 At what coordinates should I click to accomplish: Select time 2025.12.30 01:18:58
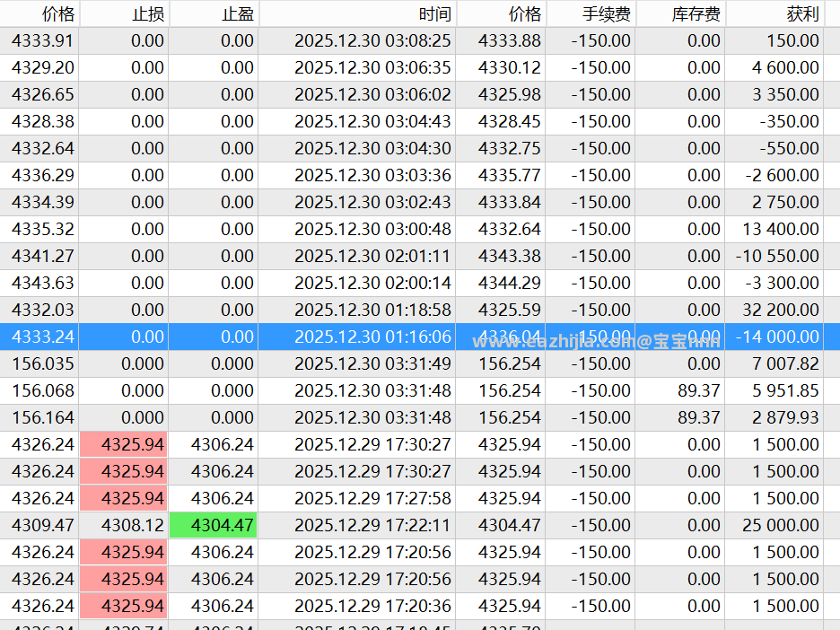pos(372,310)
